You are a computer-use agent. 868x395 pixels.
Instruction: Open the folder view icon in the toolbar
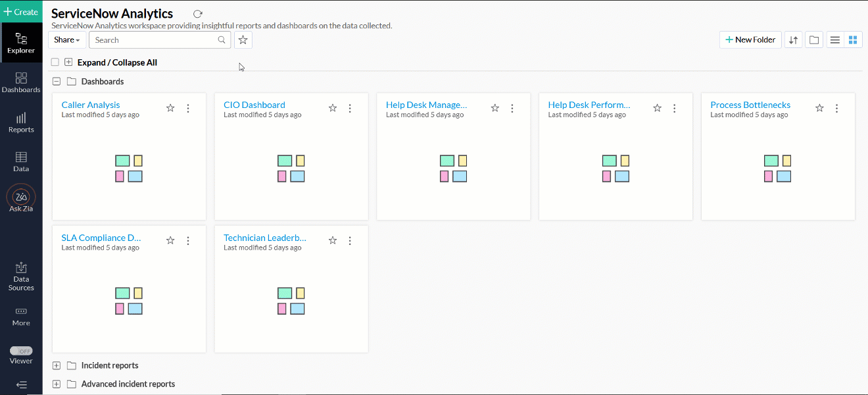(x=813, y=39)
